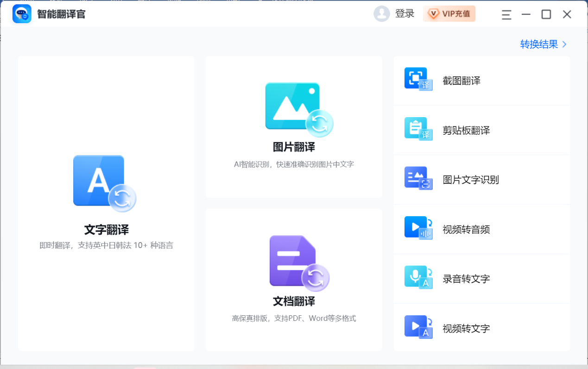Viewport: 588px width, 369px height.
Task: Minimize the 智能翻译官 window
Action: [x=526, y=14]
